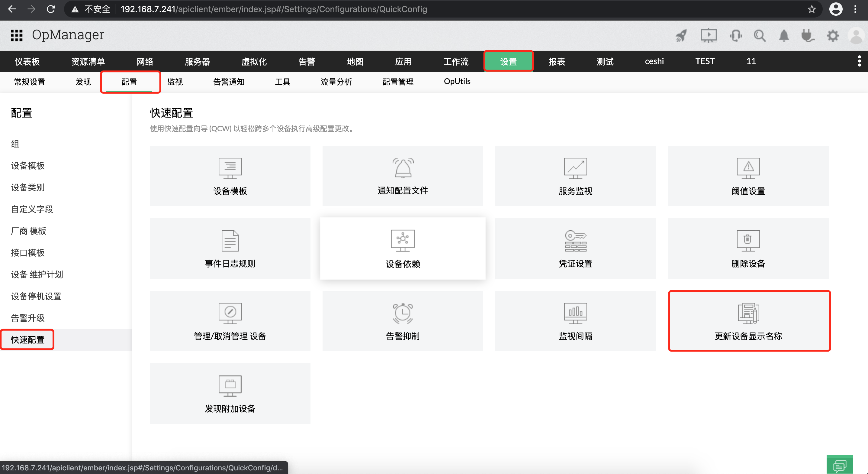Open 设备类别 in the sidebar
This screenshot has height=474, width=868.
click(x=27, y=187)
